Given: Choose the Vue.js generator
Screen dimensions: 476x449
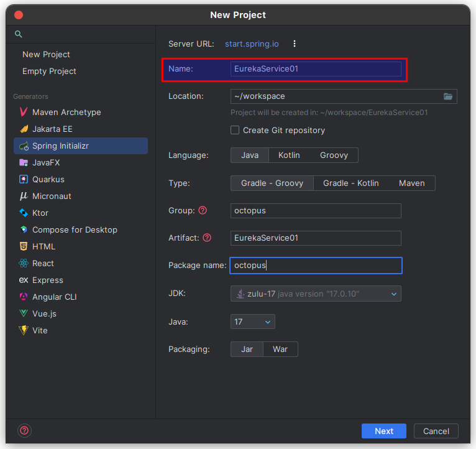Looking at the screenshot, I should click(81, 313).
